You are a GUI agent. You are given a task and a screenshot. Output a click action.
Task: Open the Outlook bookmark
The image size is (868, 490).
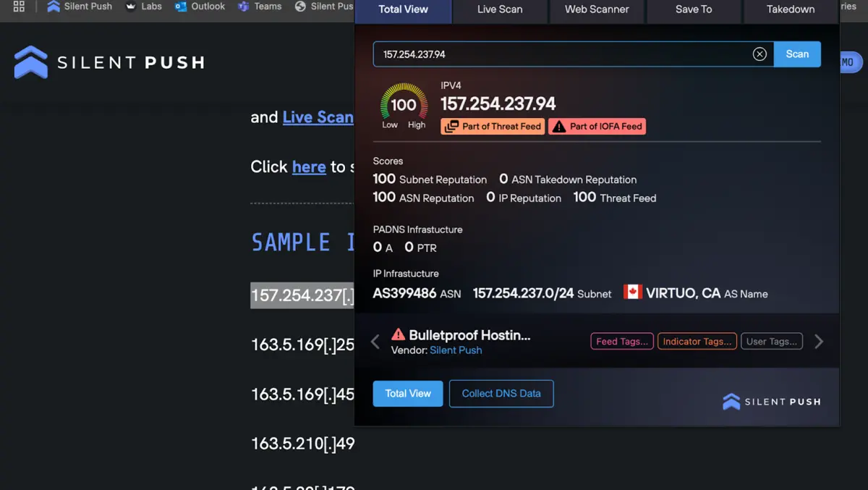coord(200,7)
